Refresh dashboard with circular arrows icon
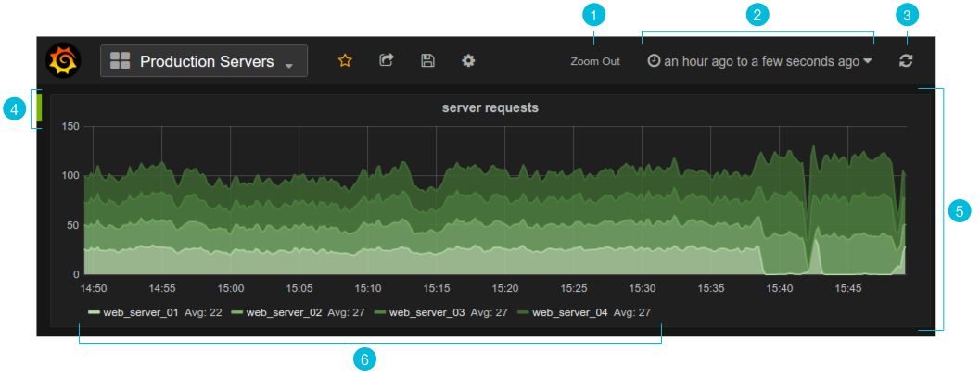 906,61
